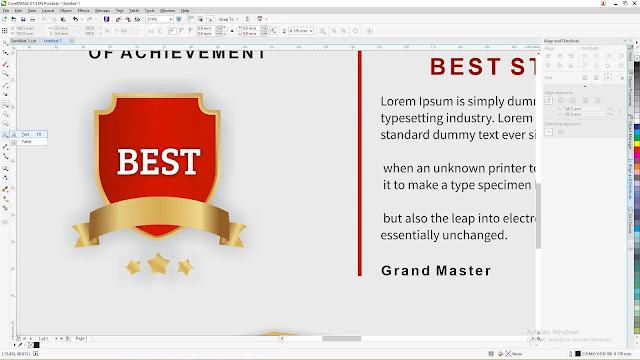The image size is (640, 360).
Task: Click the Print icon
Action: [x=33, y=19]
